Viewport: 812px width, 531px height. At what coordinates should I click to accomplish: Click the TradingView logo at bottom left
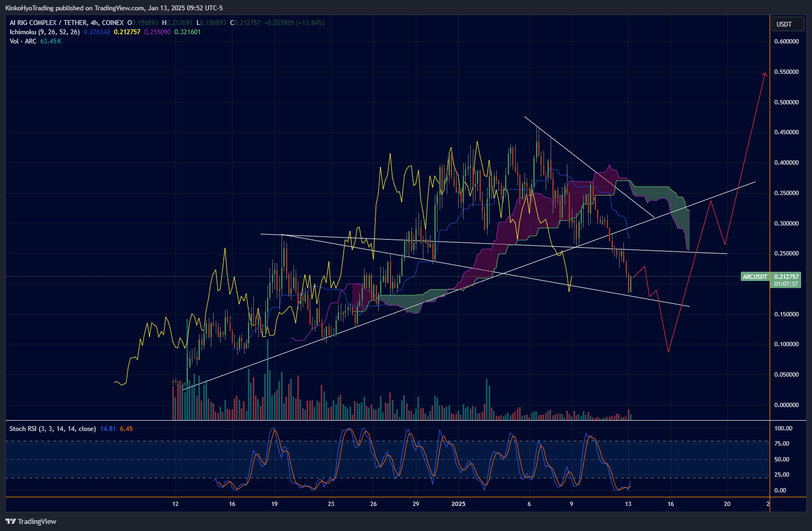coord(31,521)
